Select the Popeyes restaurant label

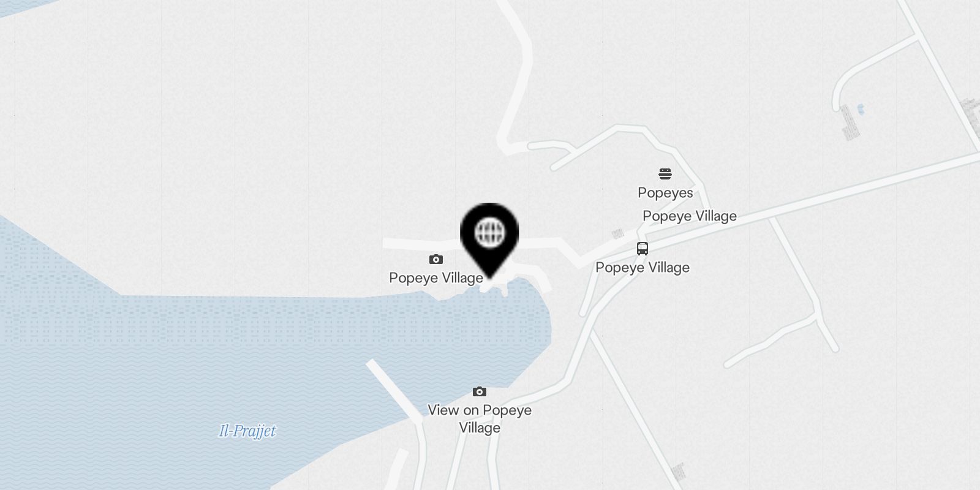pyautogui.click(x=665, y=193)
